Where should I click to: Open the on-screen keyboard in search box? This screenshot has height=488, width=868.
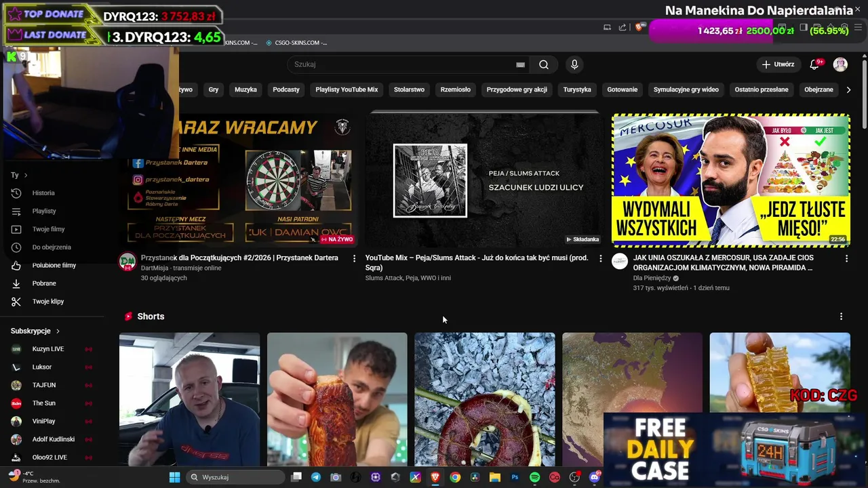(520, 65)
